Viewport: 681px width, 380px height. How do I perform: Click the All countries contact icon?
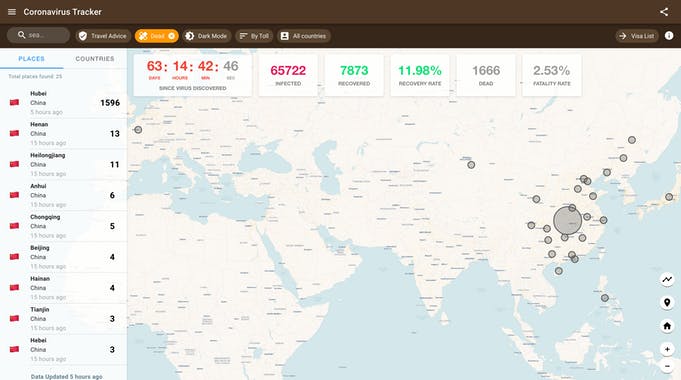tap(284, 36)
